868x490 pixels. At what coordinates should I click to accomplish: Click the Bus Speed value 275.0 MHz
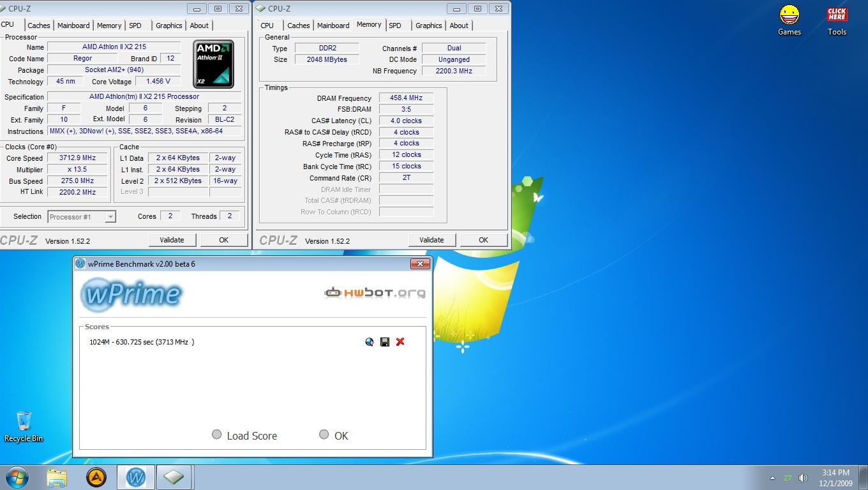(78, 181)
